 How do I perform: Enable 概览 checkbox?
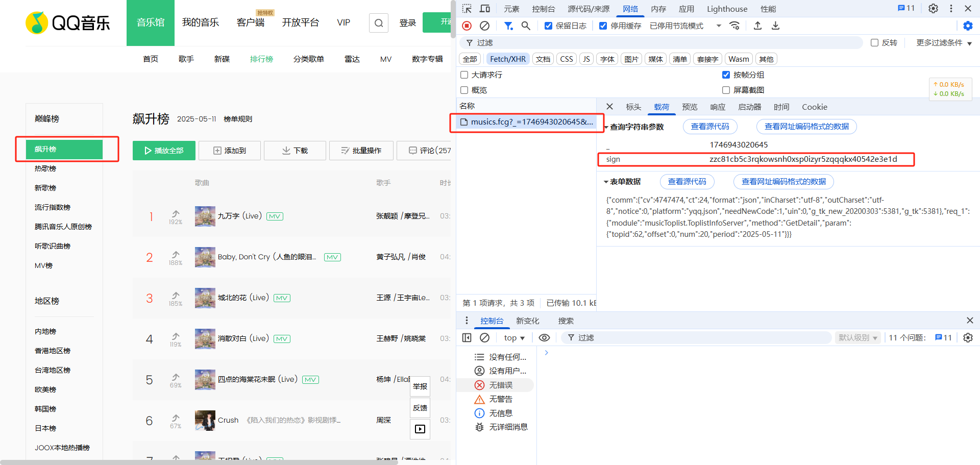pyautogui.click(x=464, y=90)
